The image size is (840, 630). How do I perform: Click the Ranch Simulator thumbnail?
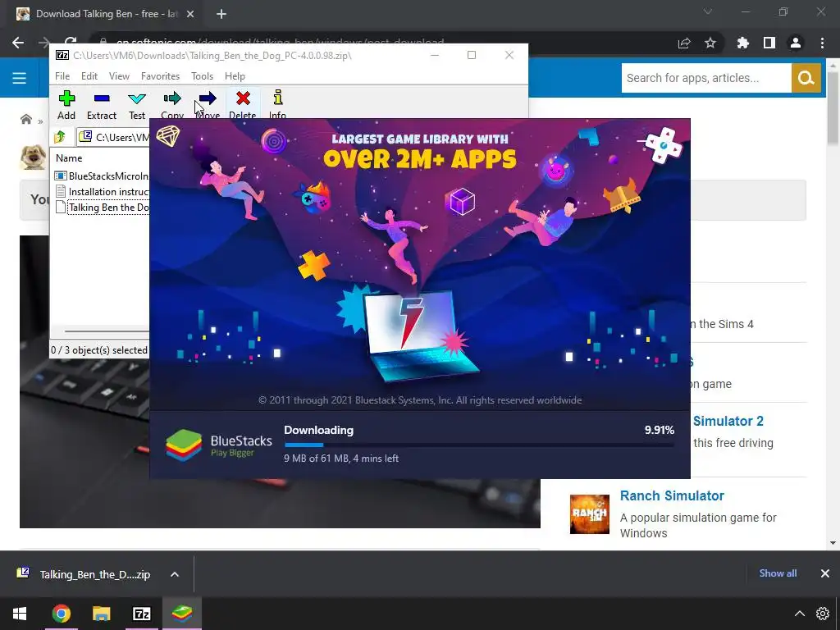589,514
